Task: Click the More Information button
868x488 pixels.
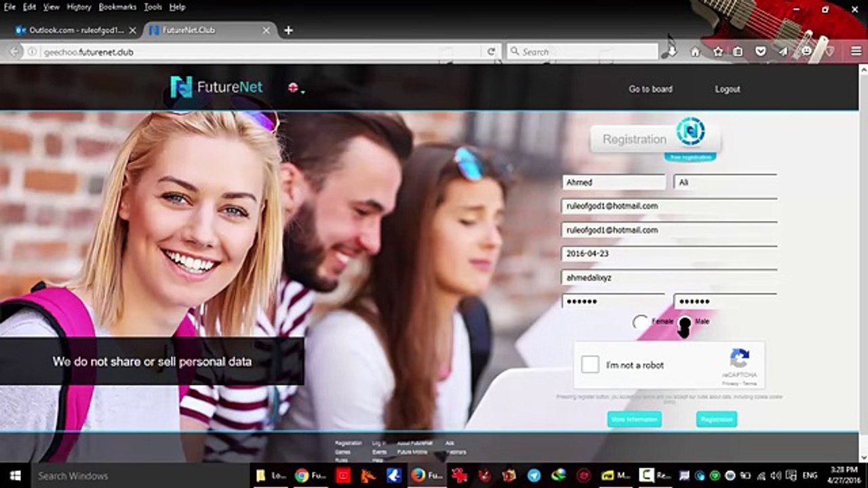Action: click(634, 420)
